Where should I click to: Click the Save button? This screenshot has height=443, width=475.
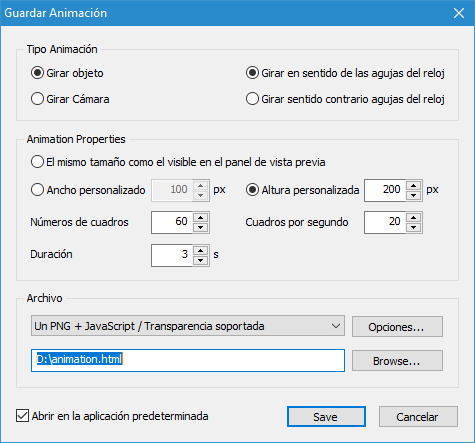coord(326,416)
